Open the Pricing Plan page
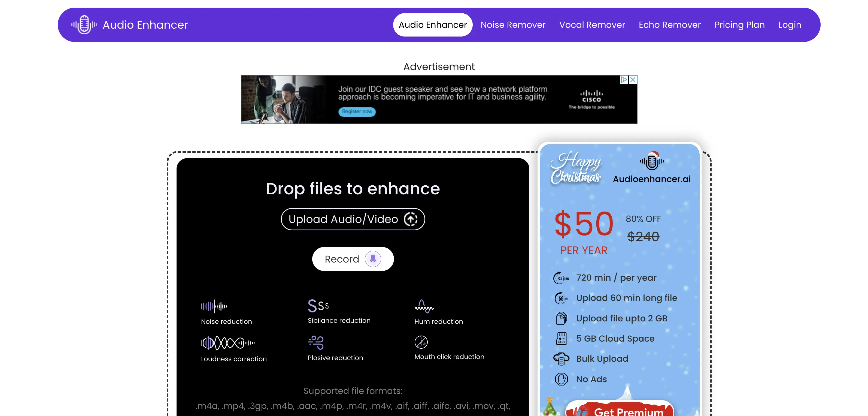Screen dimensions: 868x416 pos(740,24)
